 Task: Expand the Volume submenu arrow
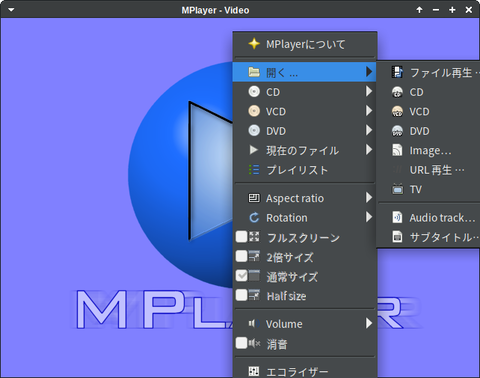coord(369,323)
